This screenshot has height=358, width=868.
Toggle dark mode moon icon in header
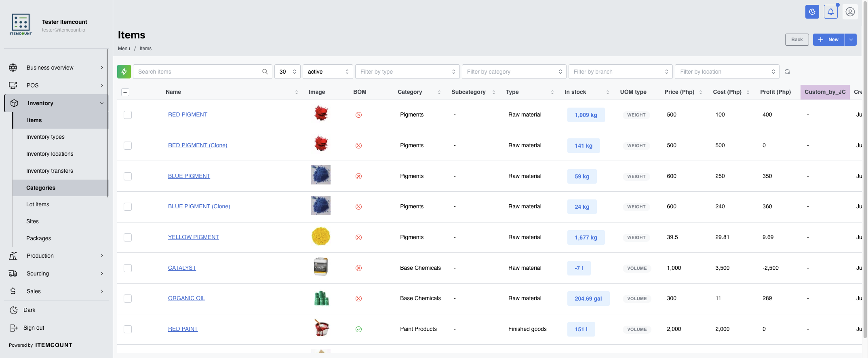click(x=812, y=12)
